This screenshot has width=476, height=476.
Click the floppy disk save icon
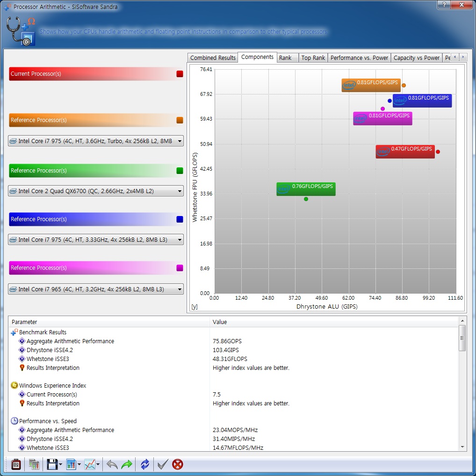point(52,464)
